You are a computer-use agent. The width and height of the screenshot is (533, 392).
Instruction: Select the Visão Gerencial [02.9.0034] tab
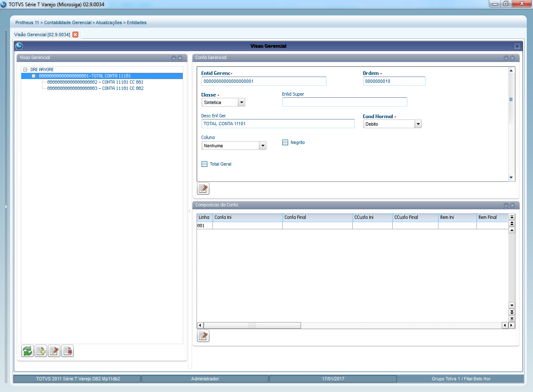(x=42, y=35)
